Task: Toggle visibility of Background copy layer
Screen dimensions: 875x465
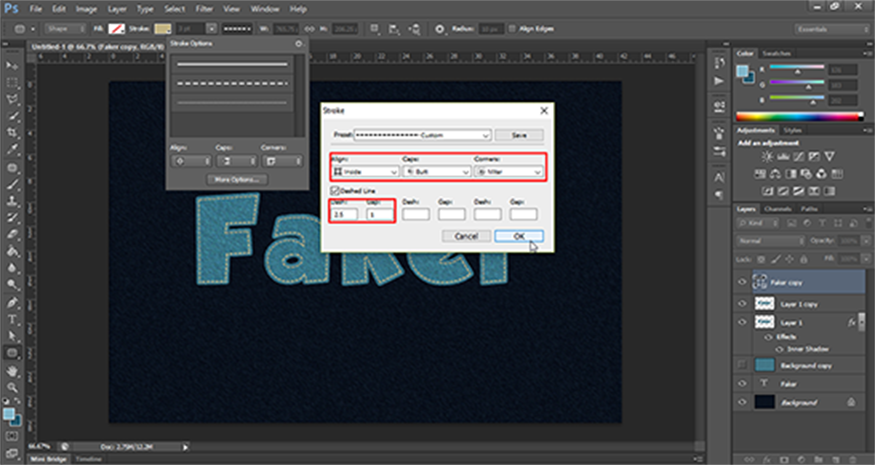Action: click(741, 365)
